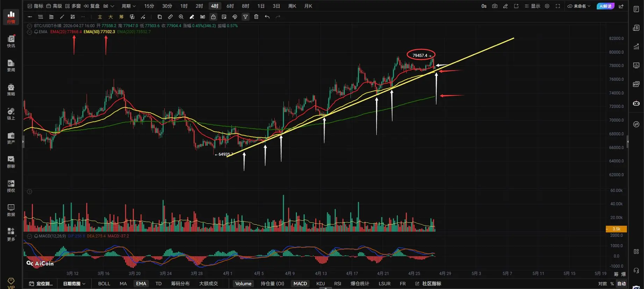Collapse the EMA legend row chevron
The height and width of the screenshot is (289, 644).
click(x=30, y=32)
